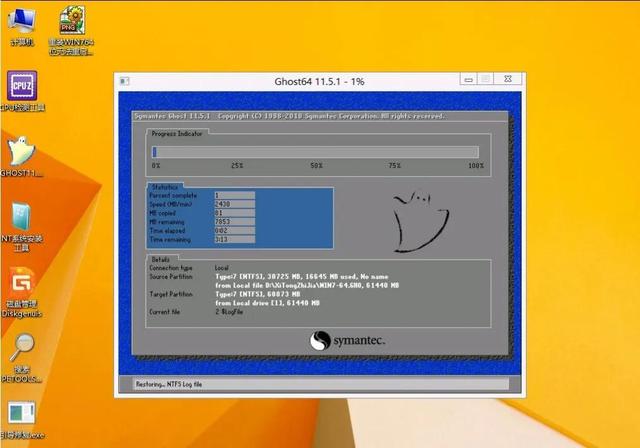
Task: Click the Symantec Ghost copyright header line
Action: click(289, 116)
